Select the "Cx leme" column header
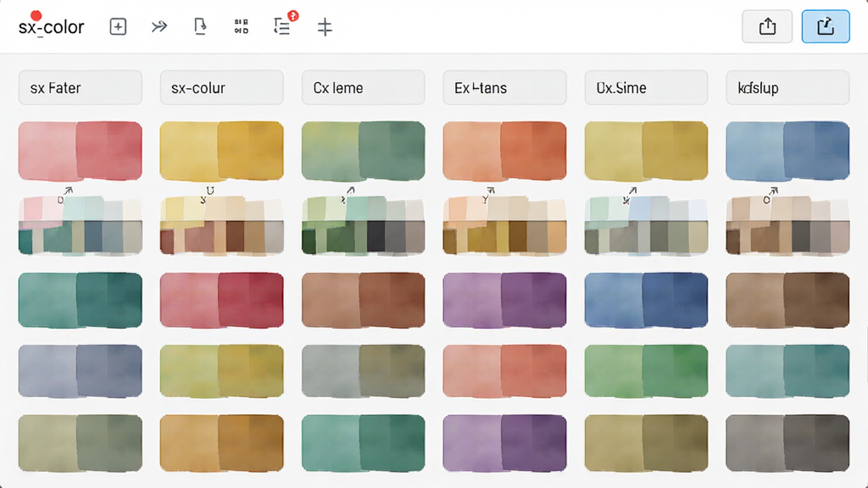 pos(363,87)
